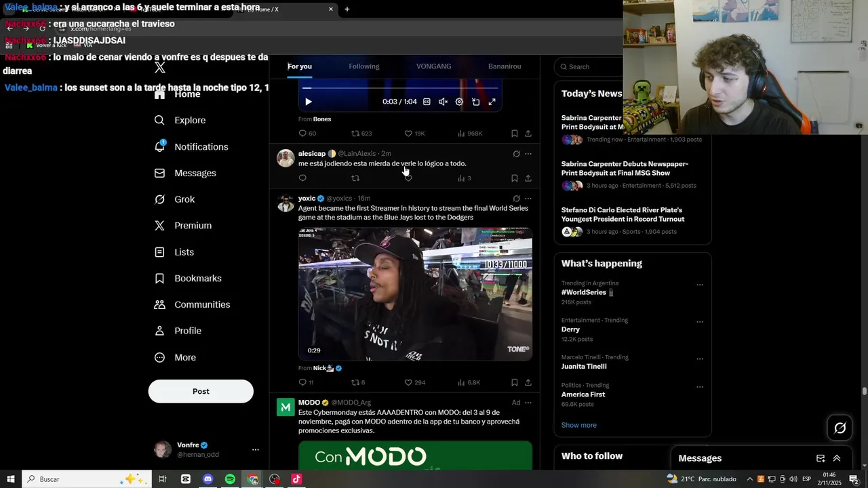Play the Bones video
Screen dimensions: 868x488
308,102
